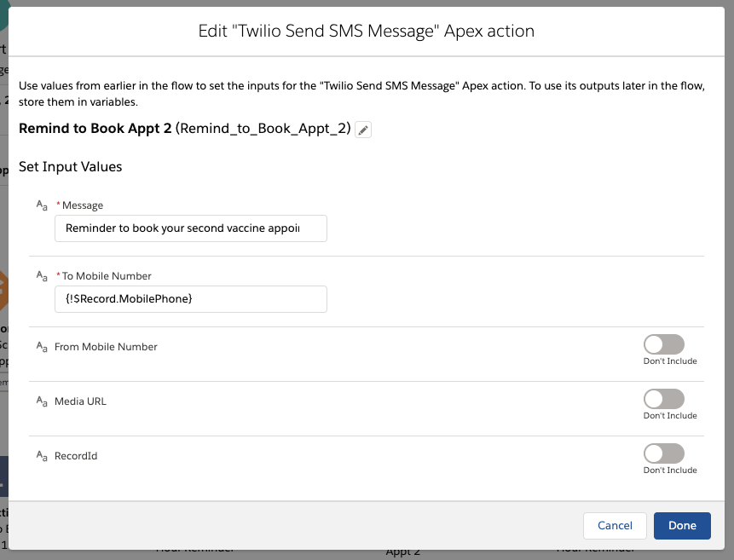
Task: Click the 'Don't Include' text under From Mobile Number
Action: coord(670,361)
